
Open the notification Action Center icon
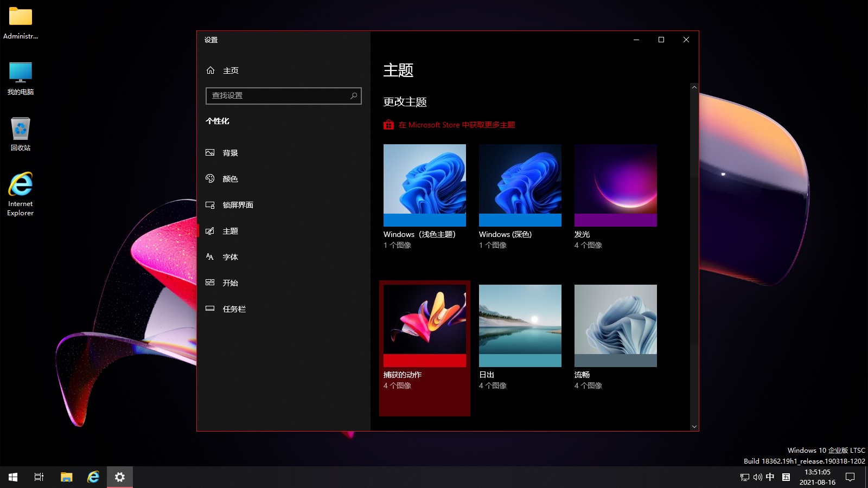[x=850, y=477]
